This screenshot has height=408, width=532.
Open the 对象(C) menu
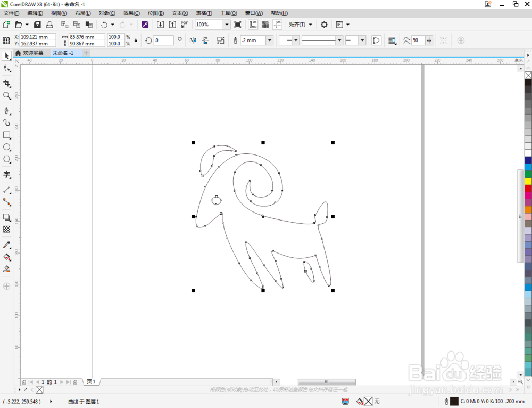click(x=107, y=13)
